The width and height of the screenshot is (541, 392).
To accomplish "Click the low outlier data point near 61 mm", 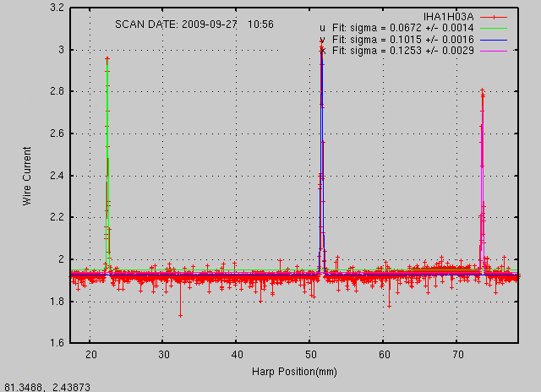I will (389, 306).
